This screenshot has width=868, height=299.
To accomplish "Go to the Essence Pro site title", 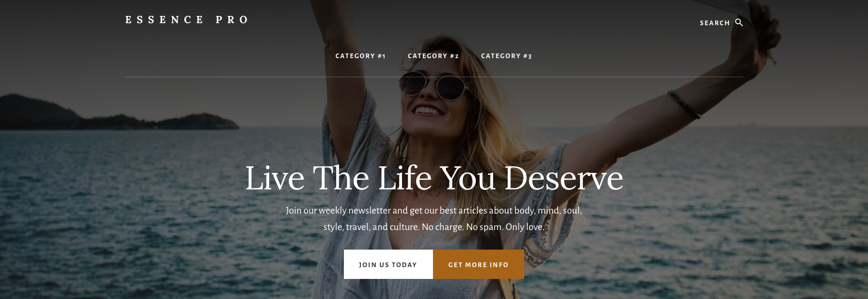I will [187, 20].
